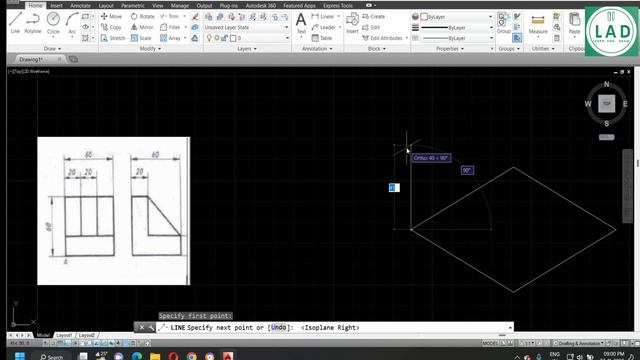Click the N compass direction on ViewCube
The image size is (640, 360).
607,84
